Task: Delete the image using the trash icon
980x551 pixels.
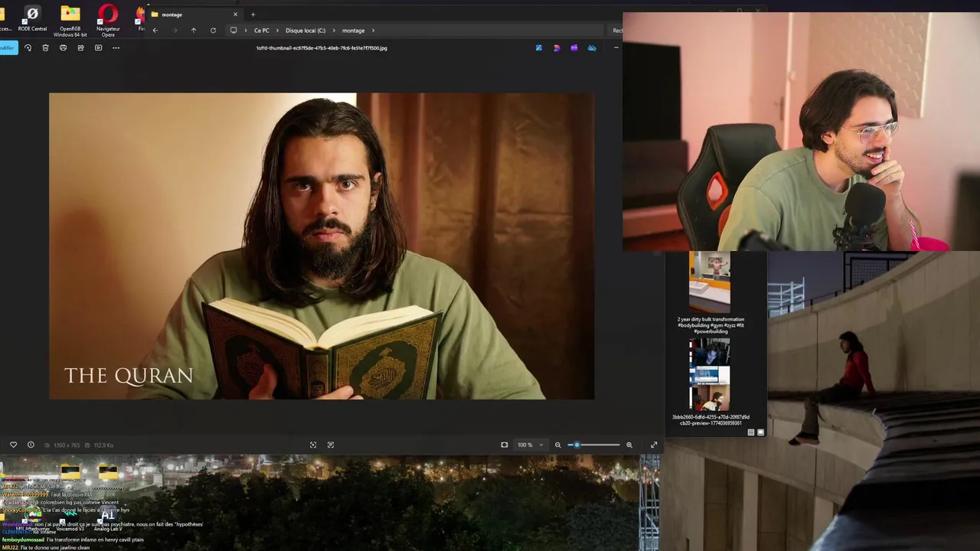Action: point(45,47)
